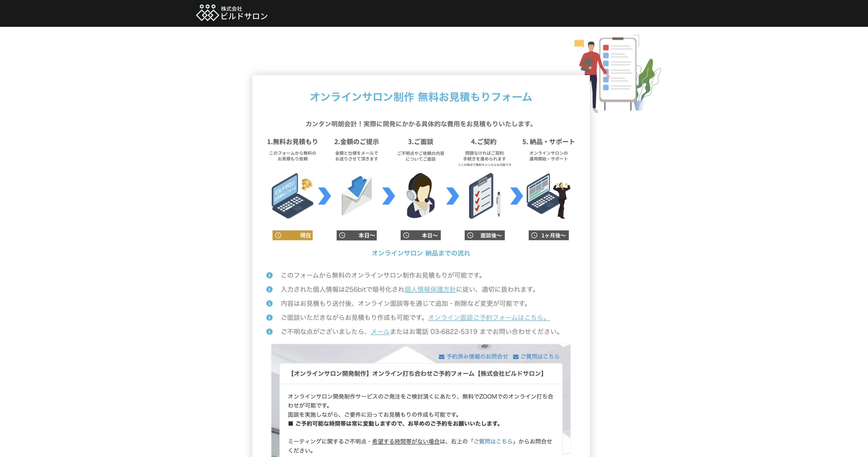The image size is (868, 457).
Task: Click the clock icon in the 現在 badge
Action: point(278,235)
